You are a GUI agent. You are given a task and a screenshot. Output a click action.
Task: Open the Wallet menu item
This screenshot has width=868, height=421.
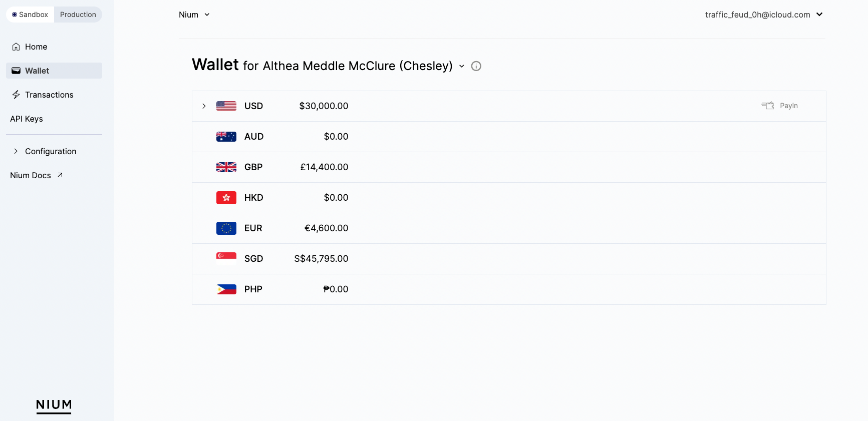[x=54, y=71]
